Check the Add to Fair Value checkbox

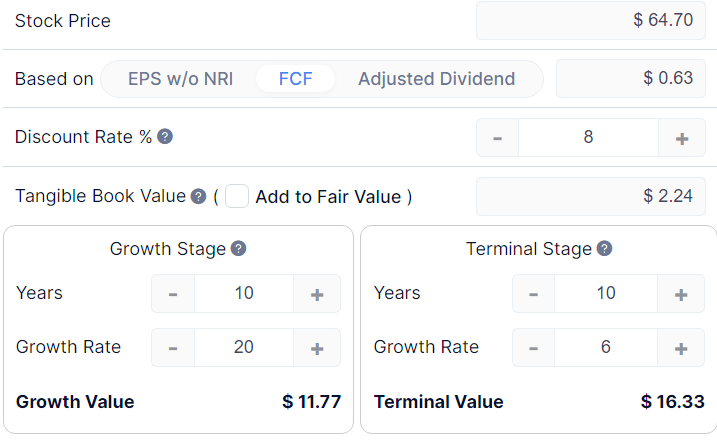pyautogui.click(x=237, y=196)
